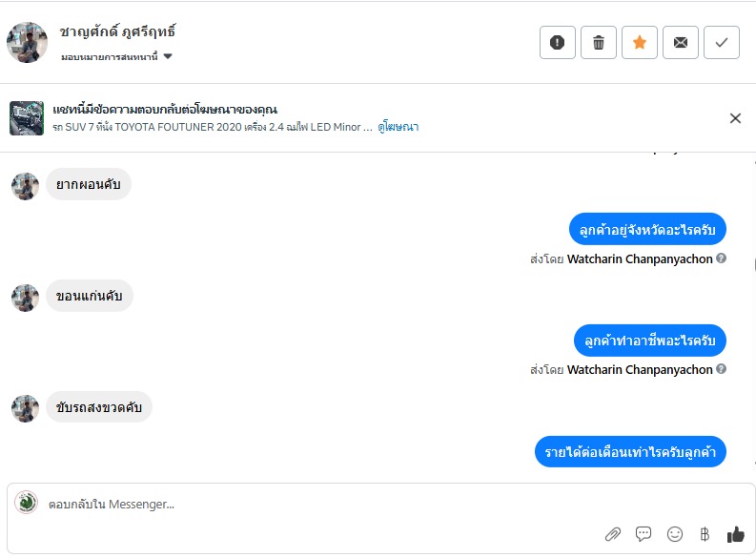
Task: Dismiss the ad reply banner
Action: 735,118
